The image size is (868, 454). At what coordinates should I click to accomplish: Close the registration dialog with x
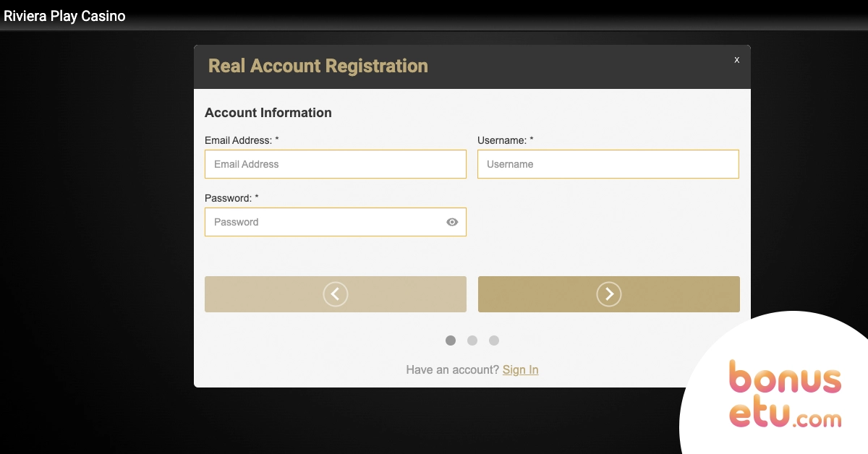point(737,60)
